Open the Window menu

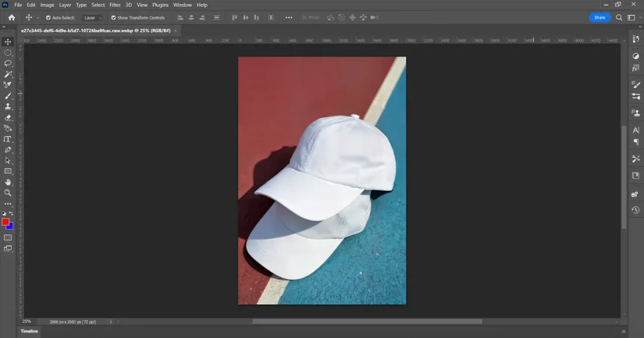pos(182,5)
